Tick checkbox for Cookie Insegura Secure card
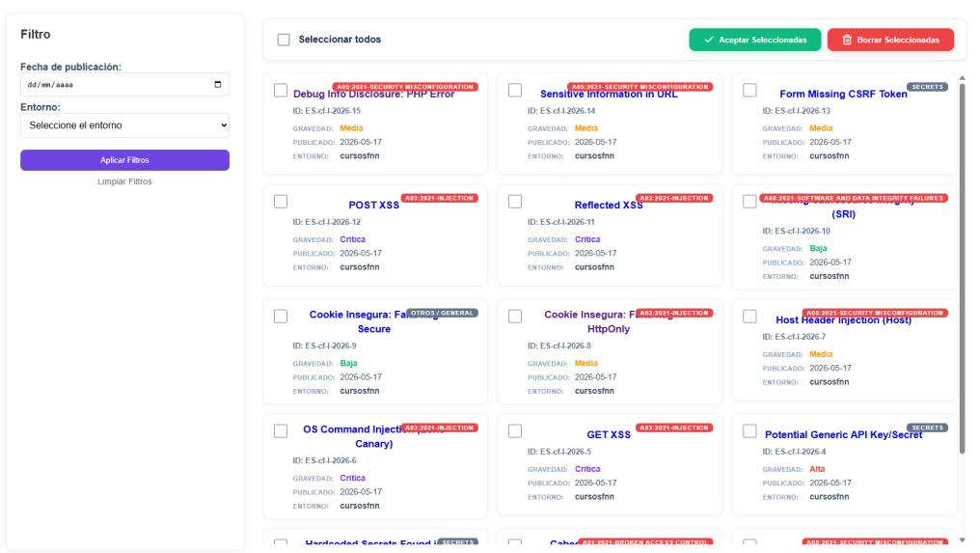Image resolution: width=980 pixels, height=553 pixels. [281, 317]
